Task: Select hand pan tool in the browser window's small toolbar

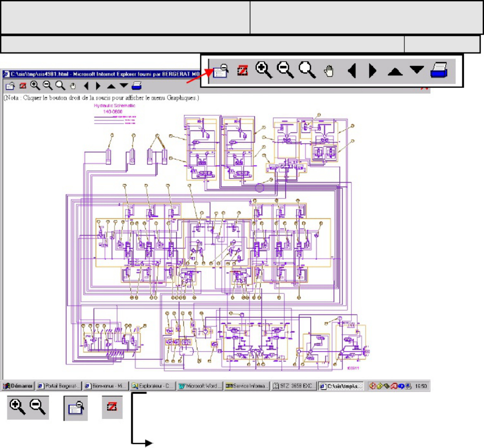Action: (x=73, y=86)
